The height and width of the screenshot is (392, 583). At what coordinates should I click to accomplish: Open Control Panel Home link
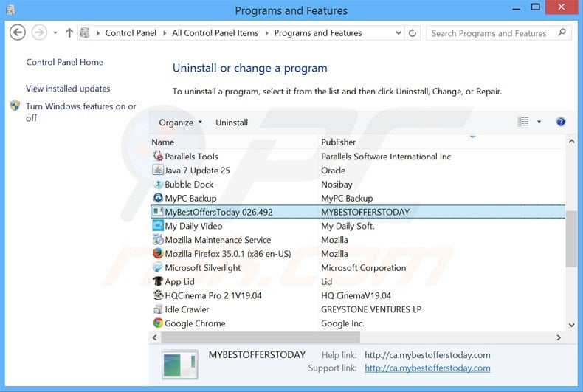[64, 62]
